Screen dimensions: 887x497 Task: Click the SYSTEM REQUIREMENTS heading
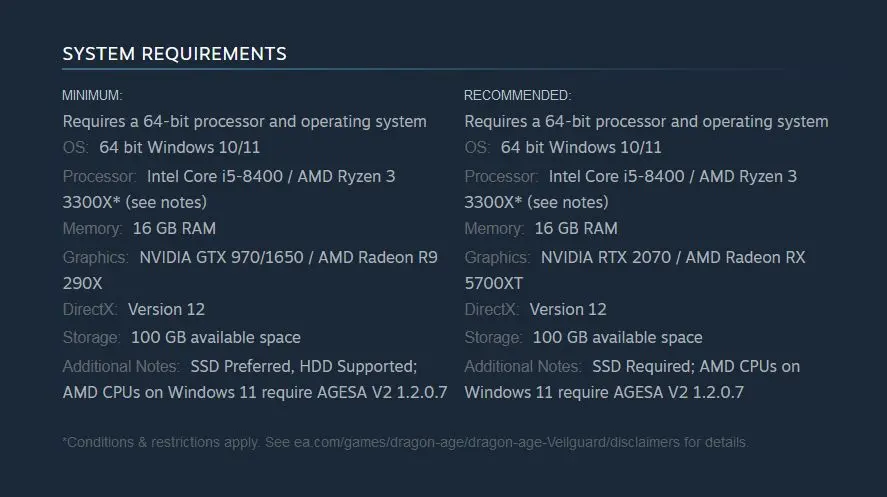coord(174,54)
